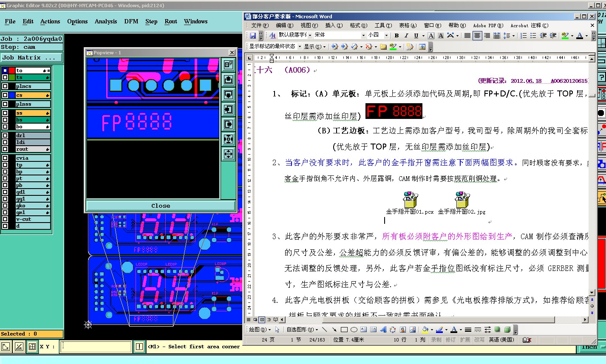
Task: Open the File menu in Graphic Editor
Action: tap(10, 21)
